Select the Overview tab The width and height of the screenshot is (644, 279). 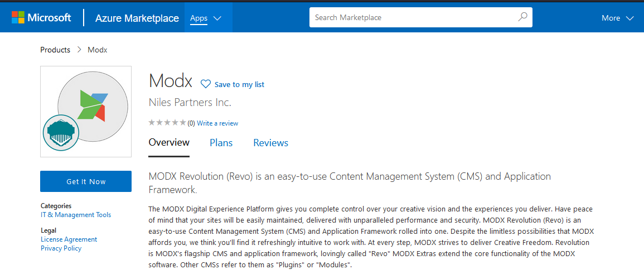169,143
